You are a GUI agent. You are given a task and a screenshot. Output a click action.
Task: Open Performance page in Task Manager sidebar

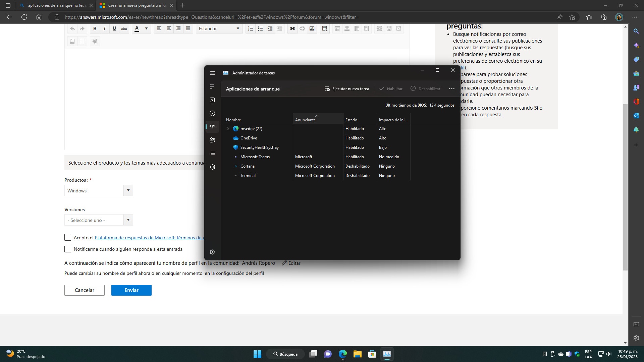pos(212,100)
